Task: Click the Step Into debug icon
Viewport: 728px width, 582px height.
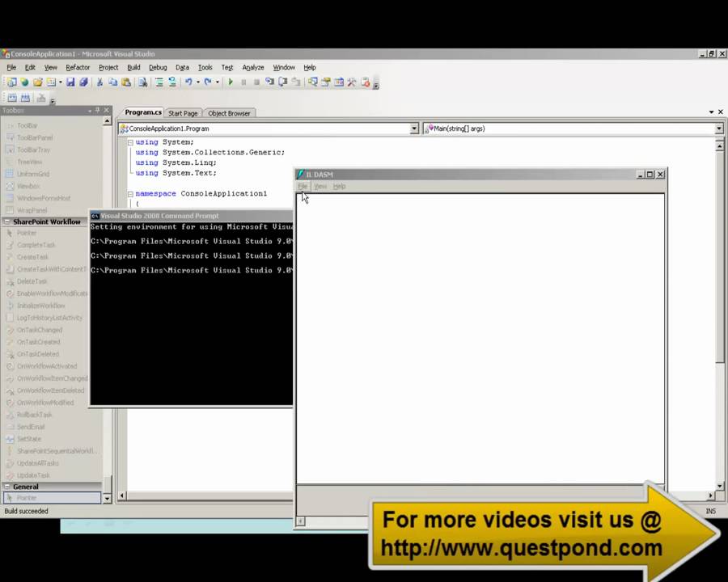Action: point(269,82)
